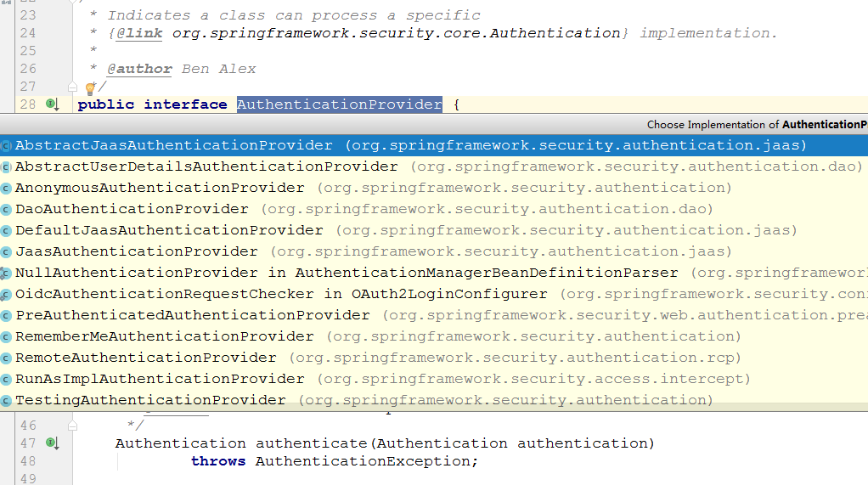The image size is (868, 485).
Task: Click the class icon beside DaoAuthenticationProvider
Action: coord(6,210)
